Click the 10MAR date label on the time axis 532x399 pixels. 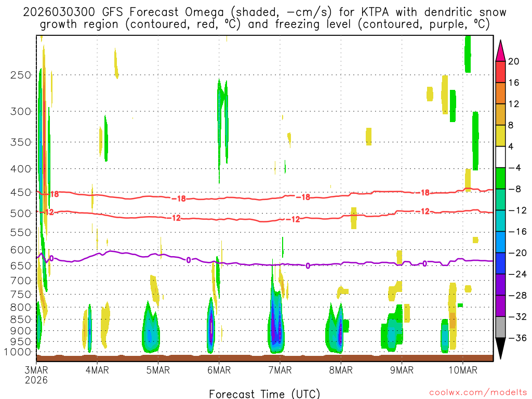[462, 370]
